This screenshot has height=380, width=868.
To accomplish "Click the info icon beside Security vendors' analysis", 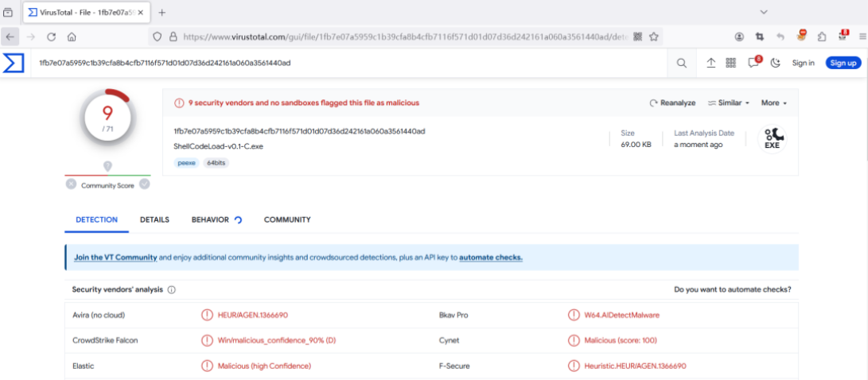I will pos(172,290).
